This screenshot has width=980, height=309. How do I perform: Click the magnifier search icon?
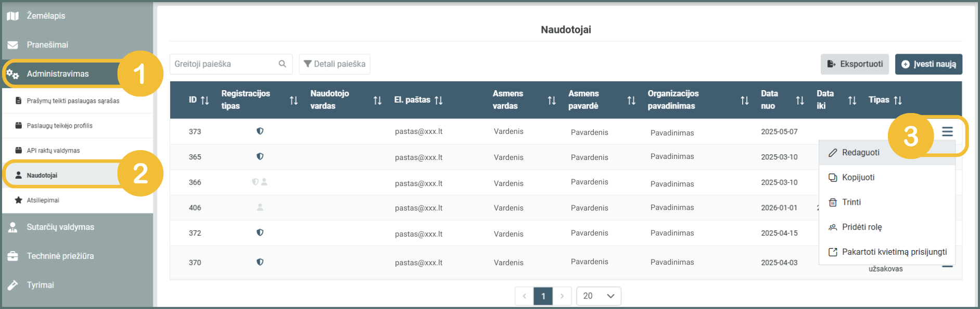pos(283,64)
